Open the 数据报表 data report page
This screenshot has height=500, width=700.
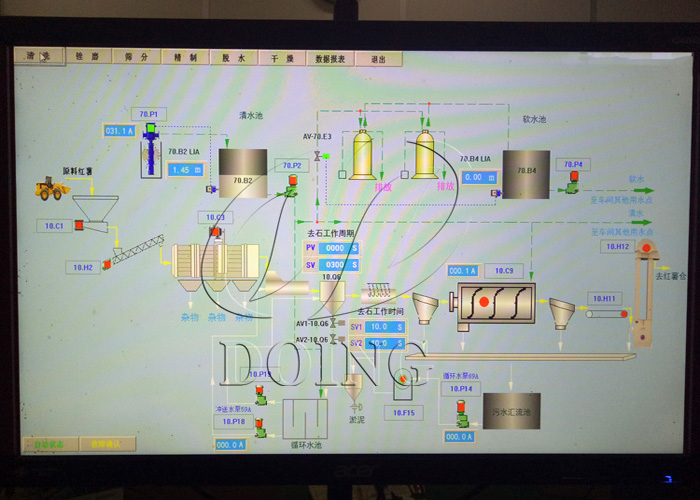[x=329, y=58]
